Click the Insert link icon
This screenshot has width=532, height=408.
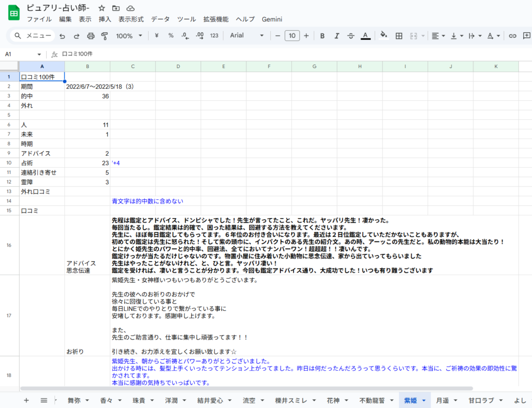point(512,36)
